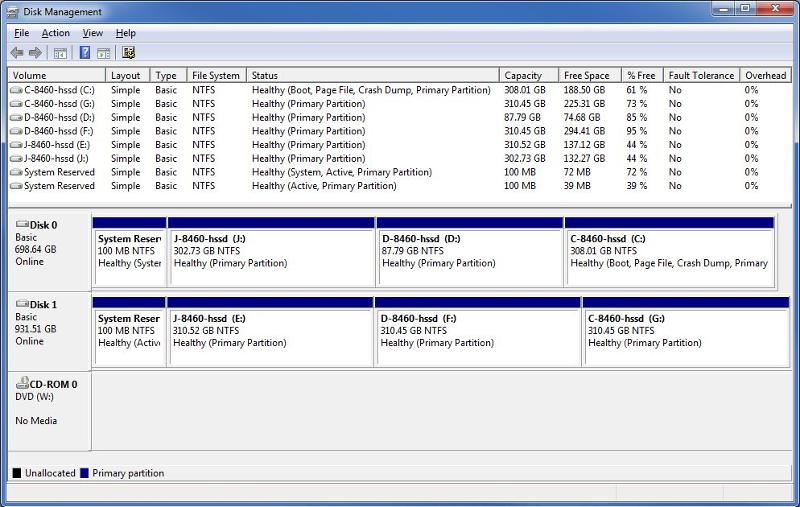Open the View menu

(x=93, y=33)
